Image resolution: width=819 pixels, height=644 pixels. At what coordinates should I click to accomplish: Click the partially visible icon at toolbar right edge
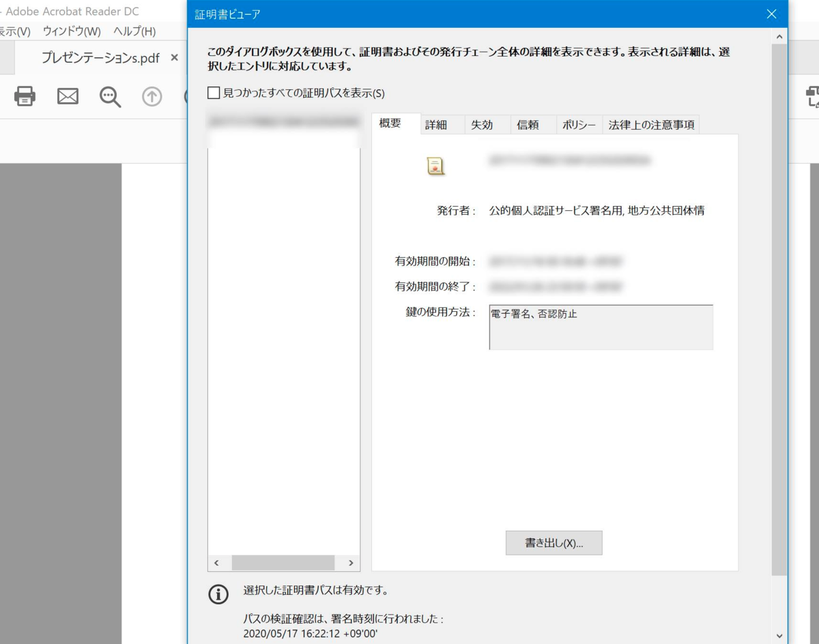(x=812, y=97)
